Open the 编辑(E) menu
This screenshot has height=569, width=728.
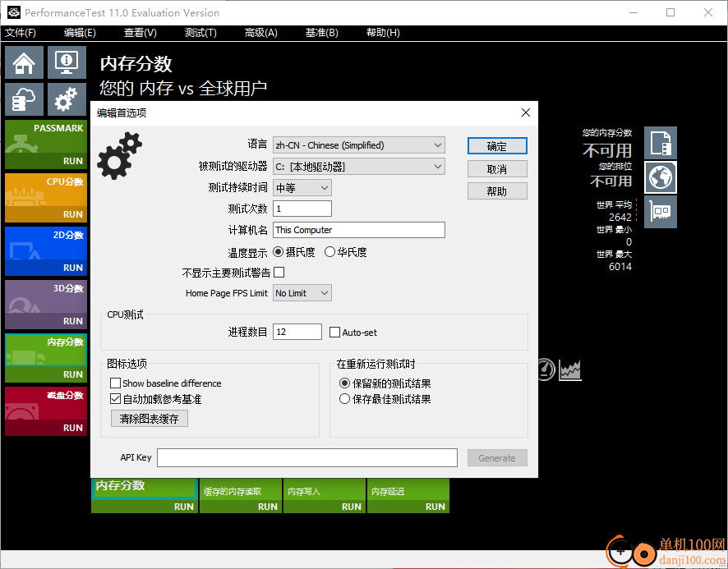pyautogui.click(x=80, y=33)
